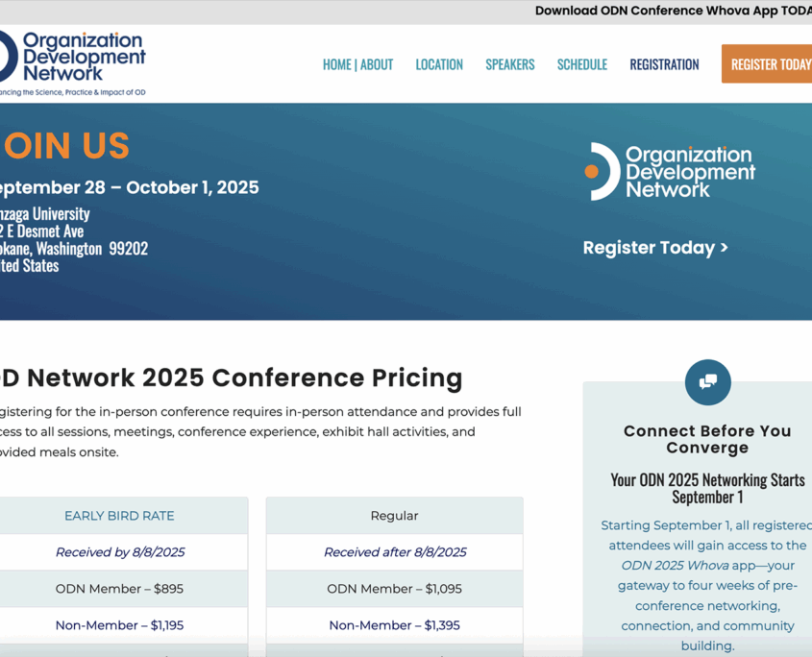Click 'ODN Member – $895' row
This screenshot has width=812, height=657.
coord(119,589)
